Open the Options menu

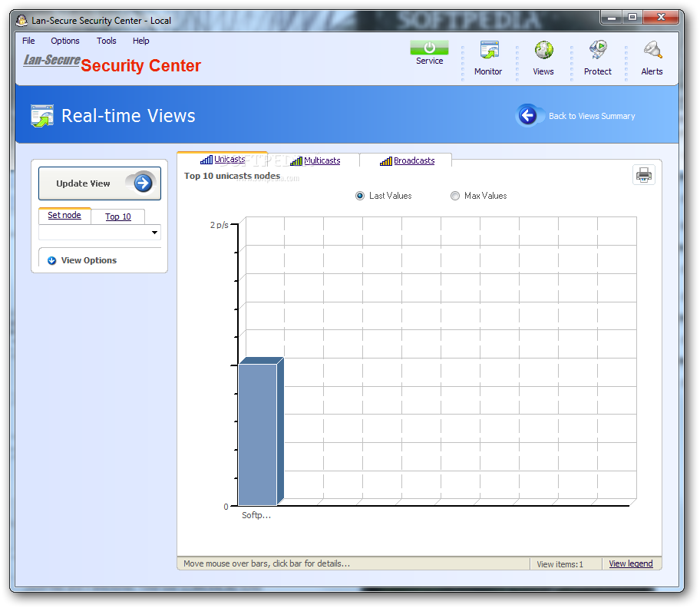click(x=65, y=41)
